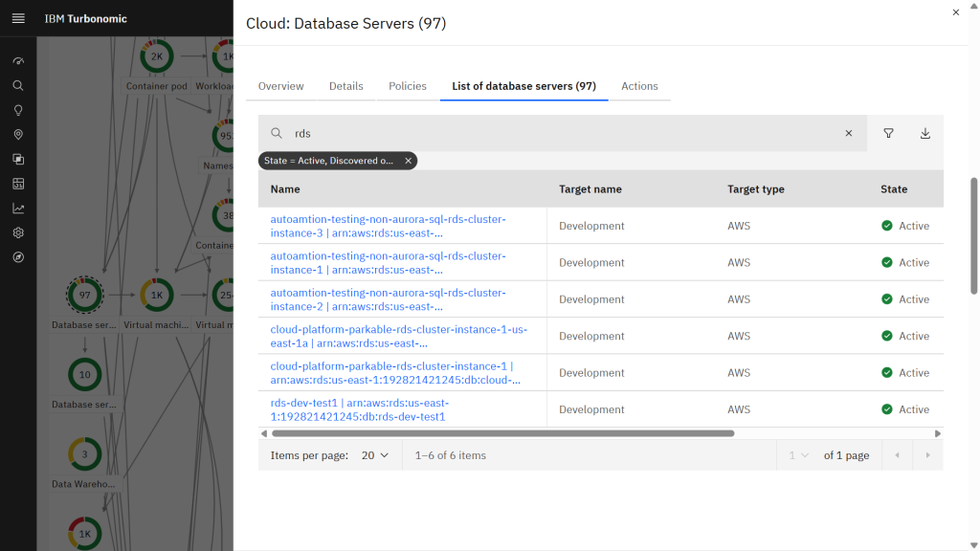Click the State column header
This screenshot has height=551, width=980.
pyautogui.click(x=894, y=189)
